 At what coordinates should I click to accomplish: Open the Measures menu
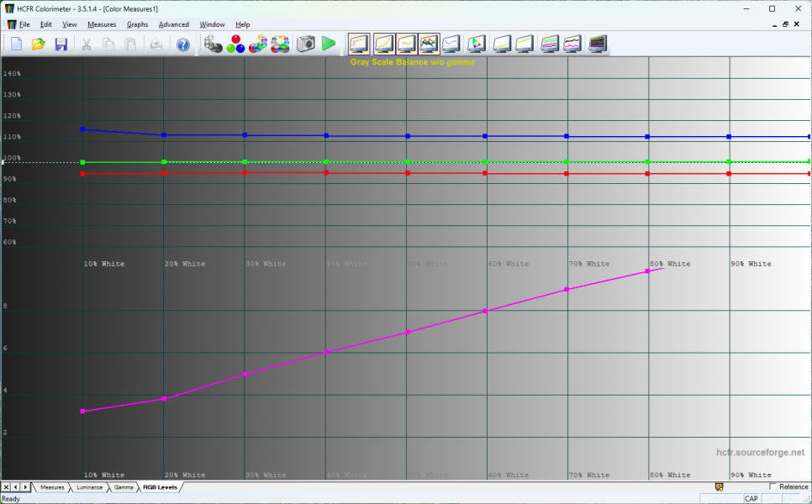[102, 24]
